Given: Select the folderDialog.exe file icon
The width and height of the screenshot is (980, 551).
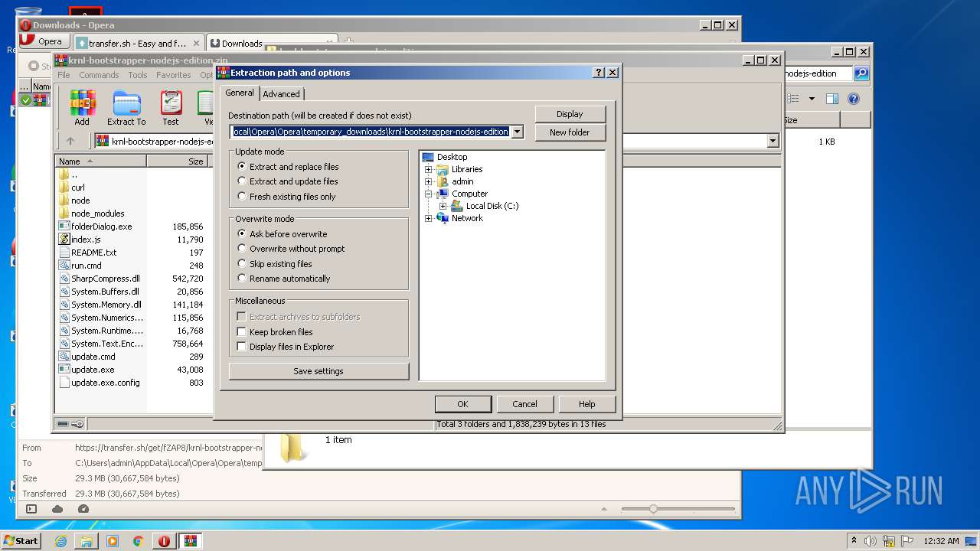Looking at the screenshot, I should (64, 227).
